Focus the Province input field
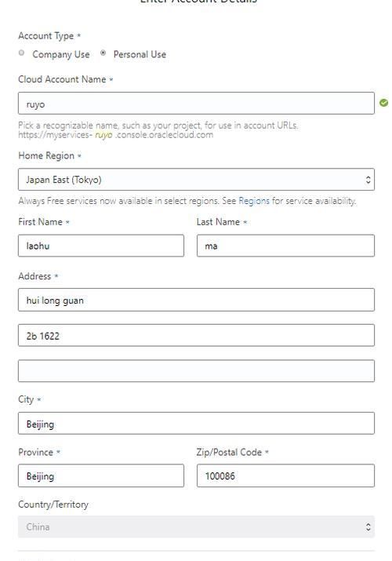Screen dimensions: 392x561 (101, 475)
